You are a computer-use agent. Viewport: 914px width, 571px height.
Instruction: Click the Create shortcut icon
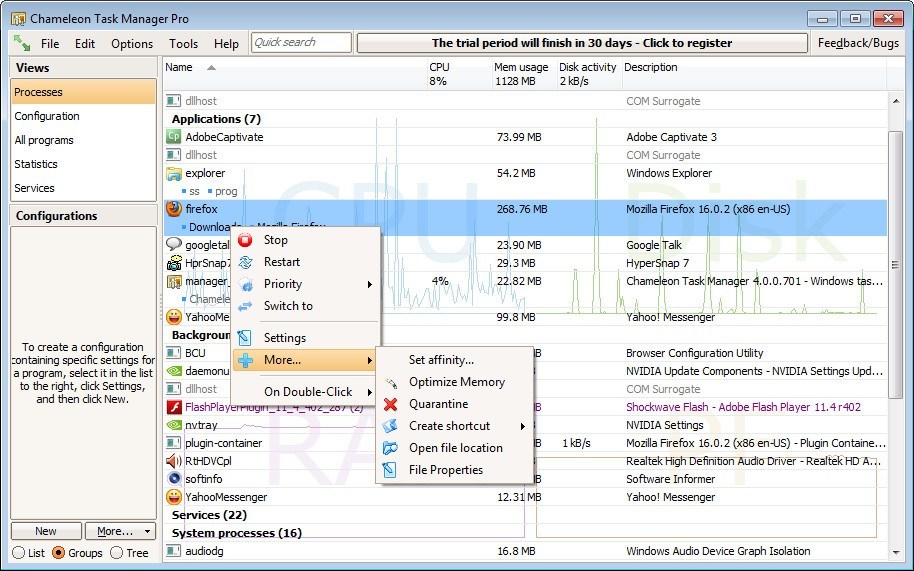point(391,426)
